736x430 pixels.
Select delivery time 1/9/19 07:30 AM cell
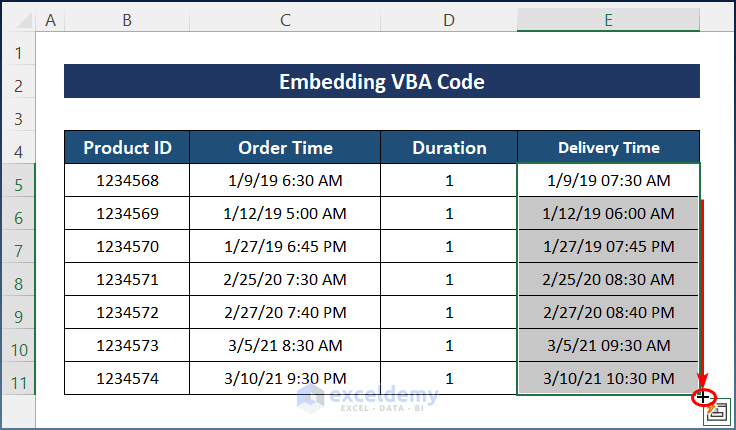[608, 181]
